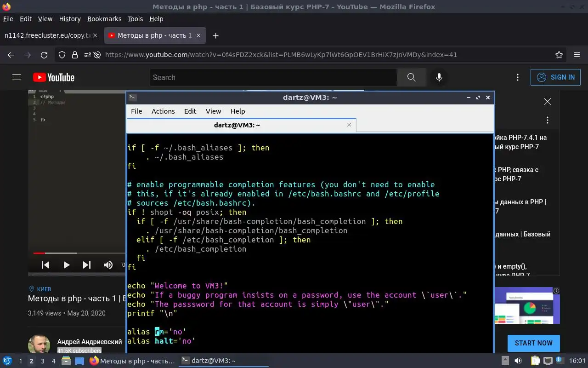Open a new browser tab

(215, 35)
